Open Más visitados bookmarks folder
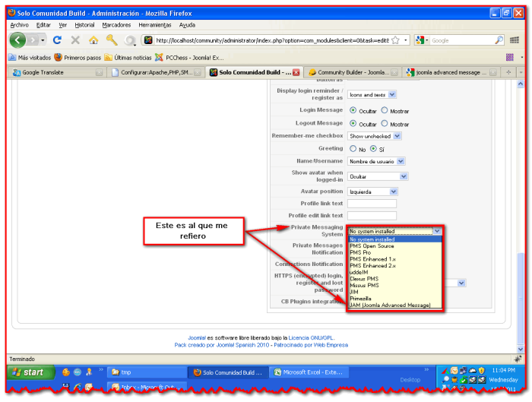532x402 pixels. tap(30, 58)
